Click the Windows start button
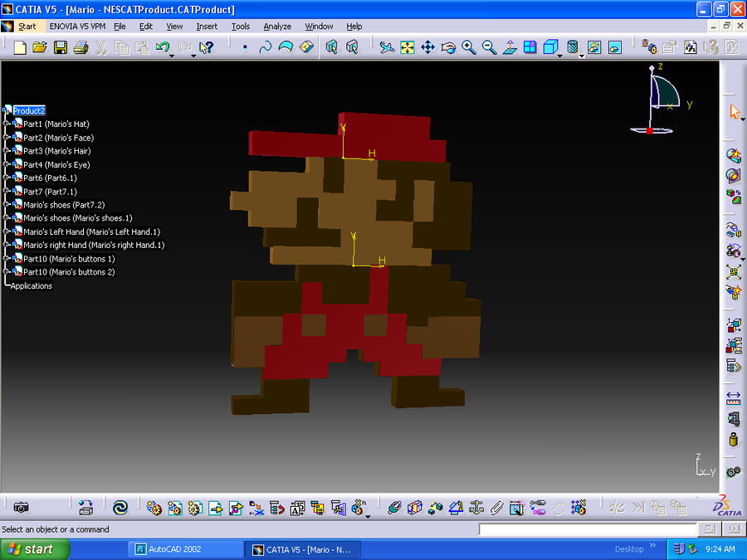This screenshot has height=560, width=747. click(x=35, y=549)
